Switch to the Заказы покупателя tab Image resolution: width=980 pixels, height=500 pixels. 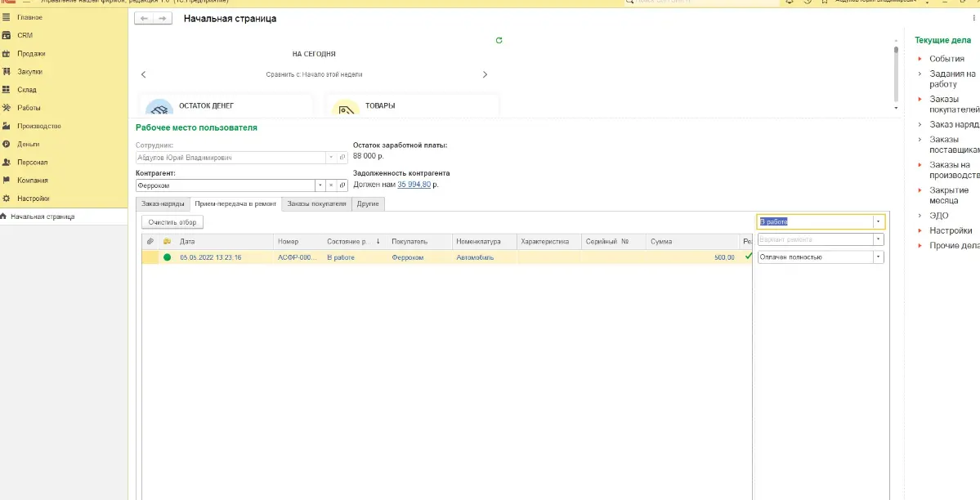coord(316,203)
